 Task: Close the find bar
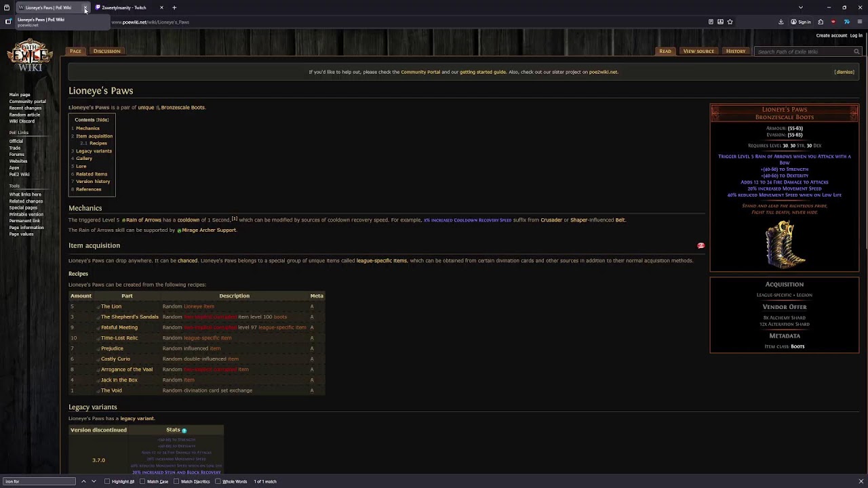861,481
